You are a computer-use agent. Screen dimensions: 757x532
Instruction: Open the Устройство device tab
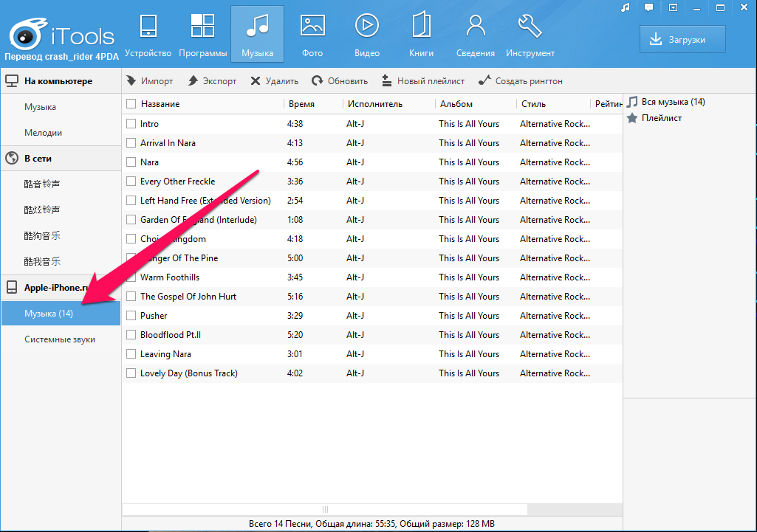click(x=148, y=35)
